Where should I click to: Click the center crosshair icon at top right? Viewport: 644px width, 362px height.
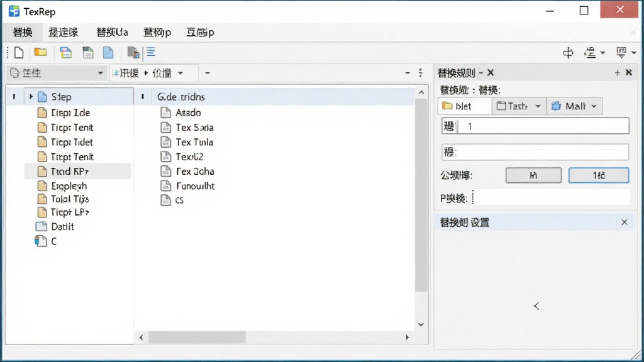tap(568, 53)
